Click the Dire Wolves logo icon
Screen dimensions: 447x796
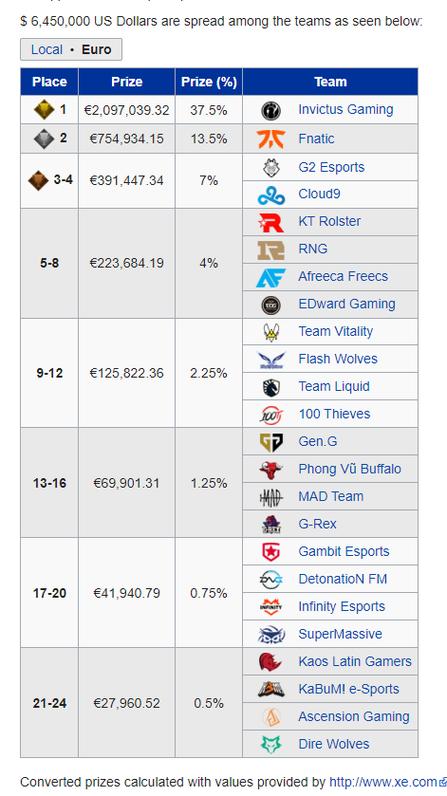[271, 744]
